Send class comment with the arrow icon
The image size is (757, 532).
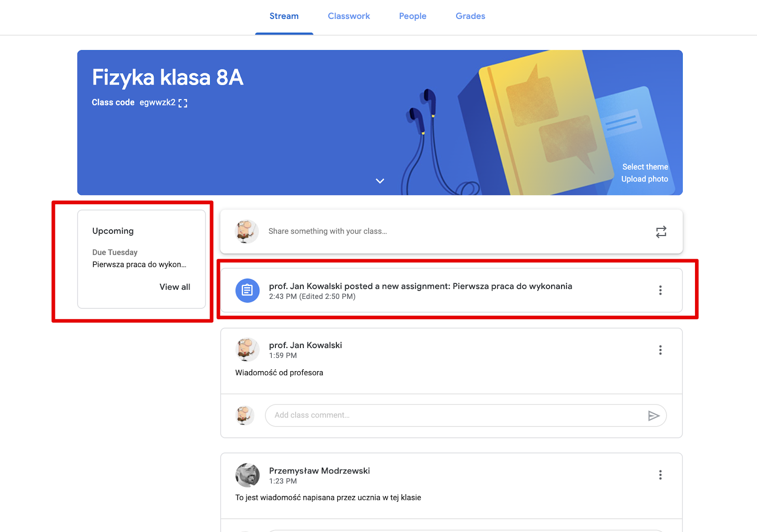[653, 416]
